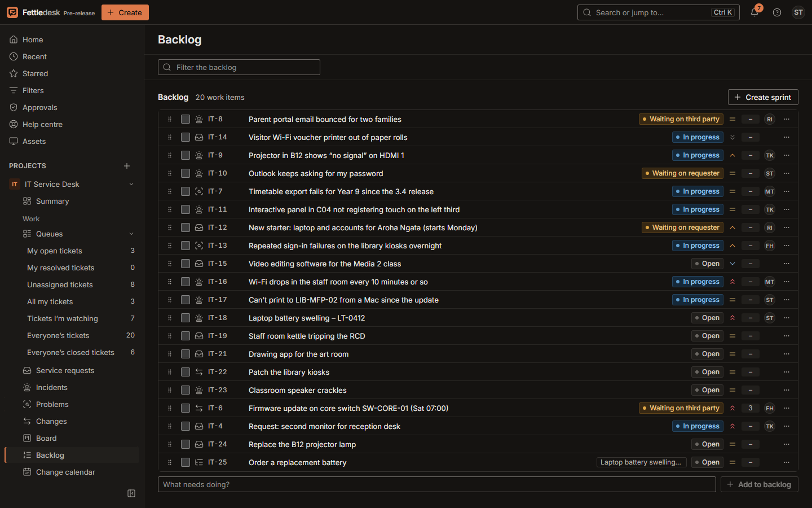Open In progress status dropdown on IT-4
The width and height of the screenshot is (812, 508).
click(x=698, y=426)
